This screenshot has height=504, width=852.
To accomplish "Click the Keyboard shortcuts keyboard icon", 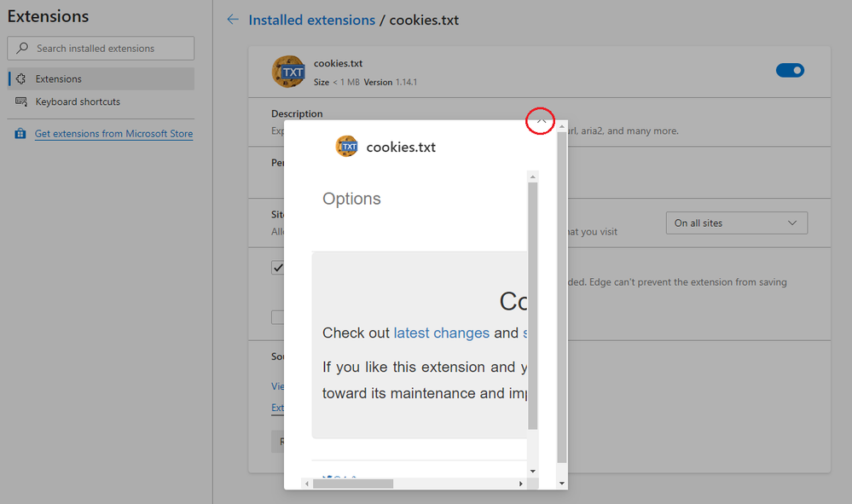I will pyautogui.click(x=21, y=102).
